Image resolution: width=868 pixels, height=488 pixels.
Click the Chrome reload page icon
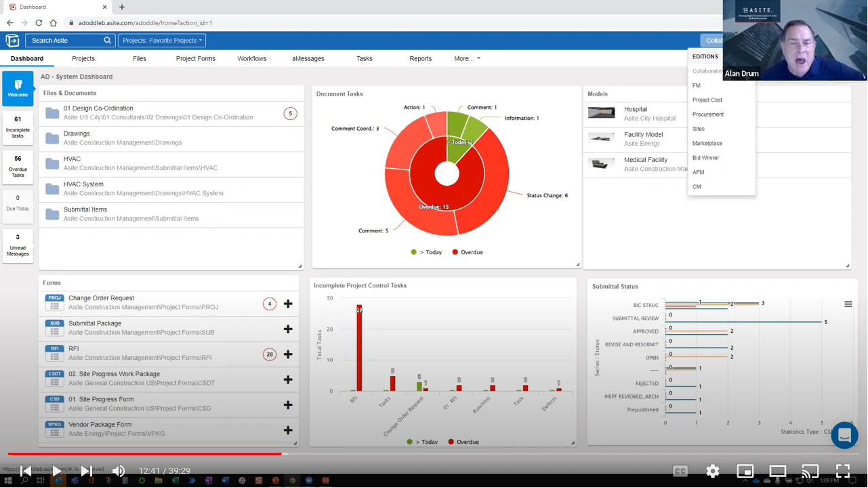click(x=39, y=22)
